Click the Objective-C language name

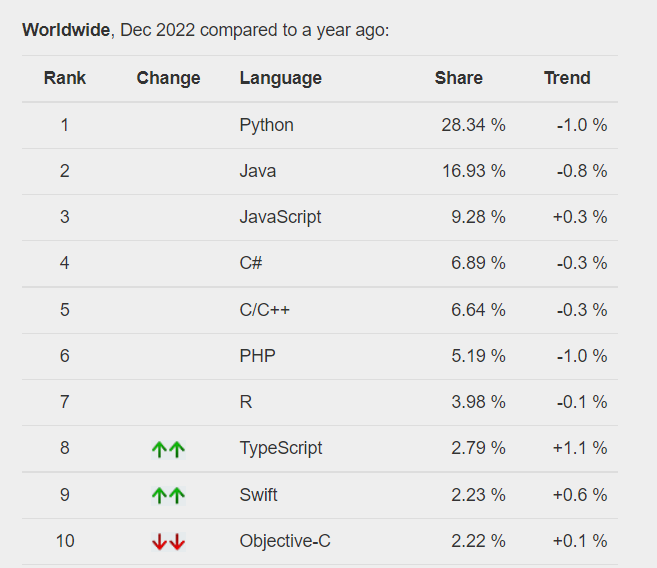pos(285,541)
